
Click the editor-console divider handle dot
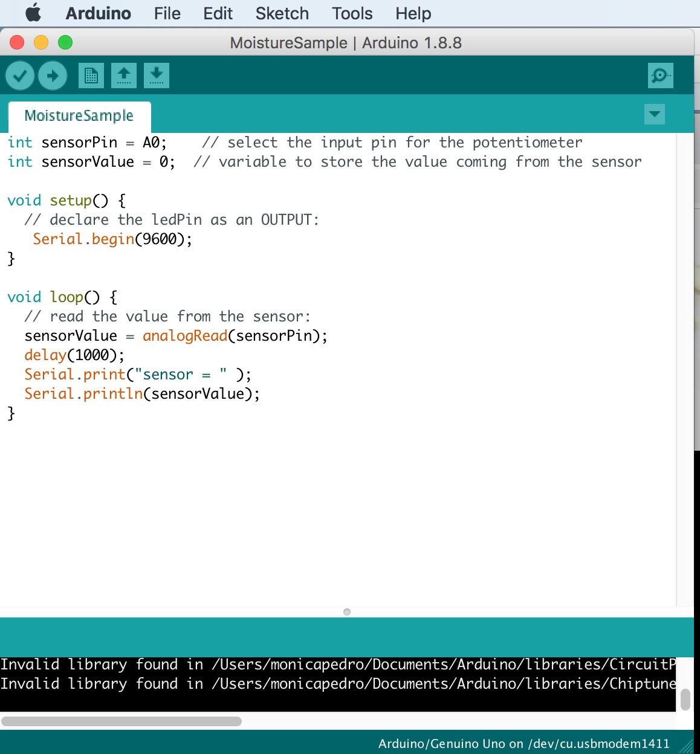347,612
